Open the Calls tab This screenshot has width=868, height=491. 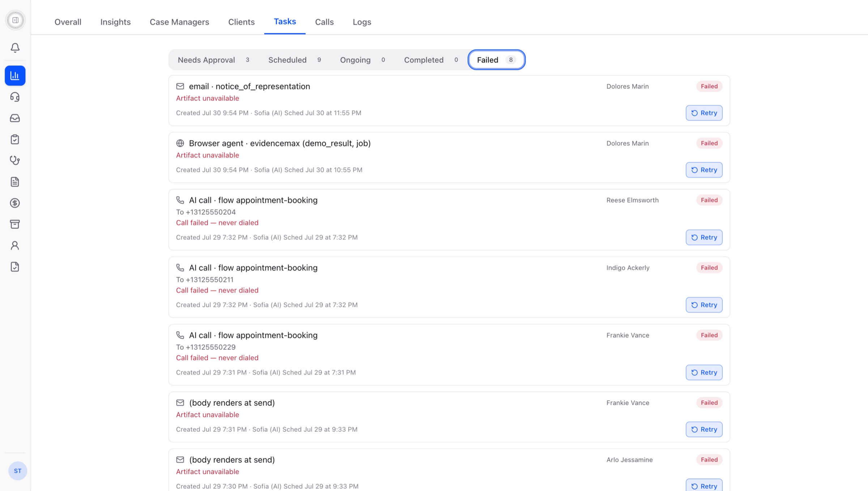pyautogui.click(x=324, y=22)
